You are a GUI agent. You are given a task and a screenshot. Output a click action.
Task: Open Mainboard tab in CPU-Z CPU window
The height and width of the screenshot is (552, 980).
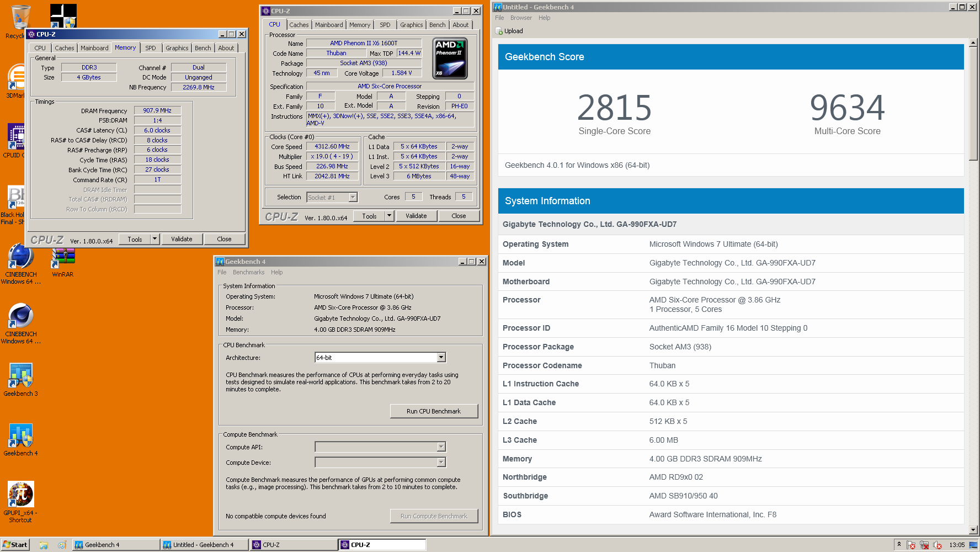[329, 25]
